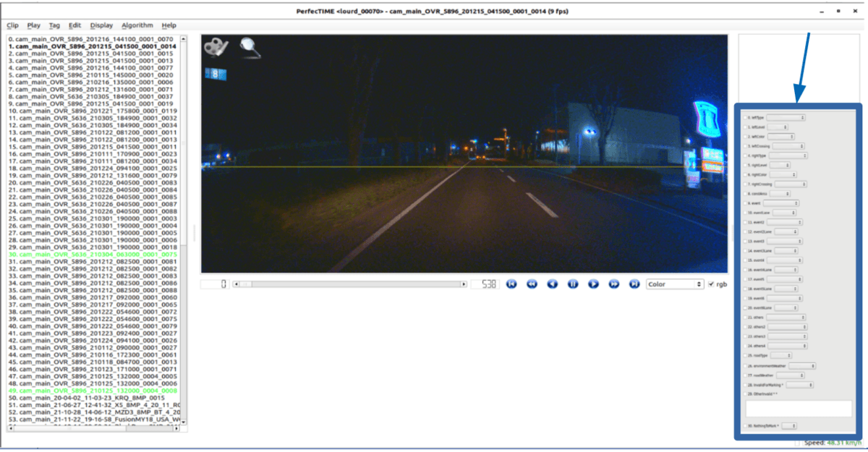Open the others3 dropdown
The height and width of the screenshot is (452, 868).
click(788, 336)
